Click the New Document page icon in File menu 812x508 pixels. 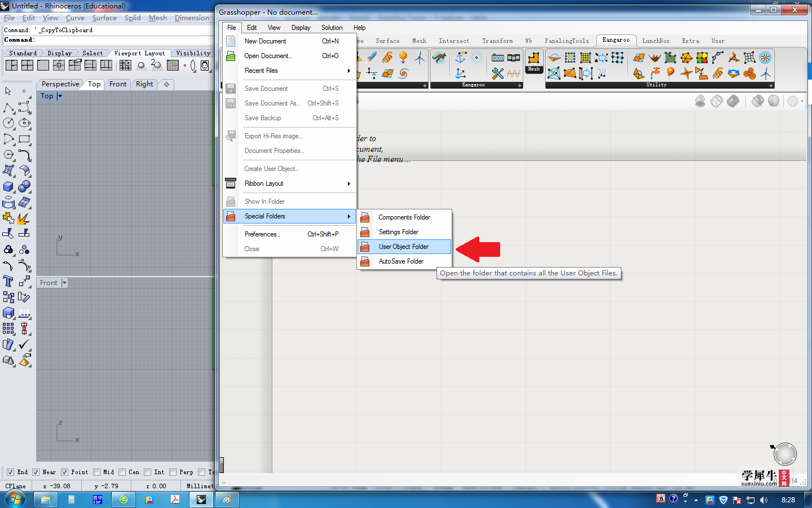point(231,41)
